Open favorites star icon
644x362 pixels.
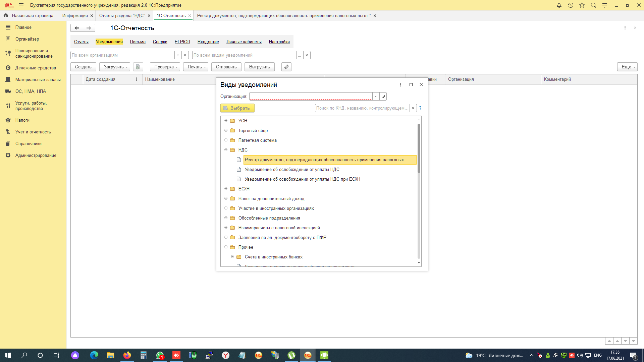(582, 5)
